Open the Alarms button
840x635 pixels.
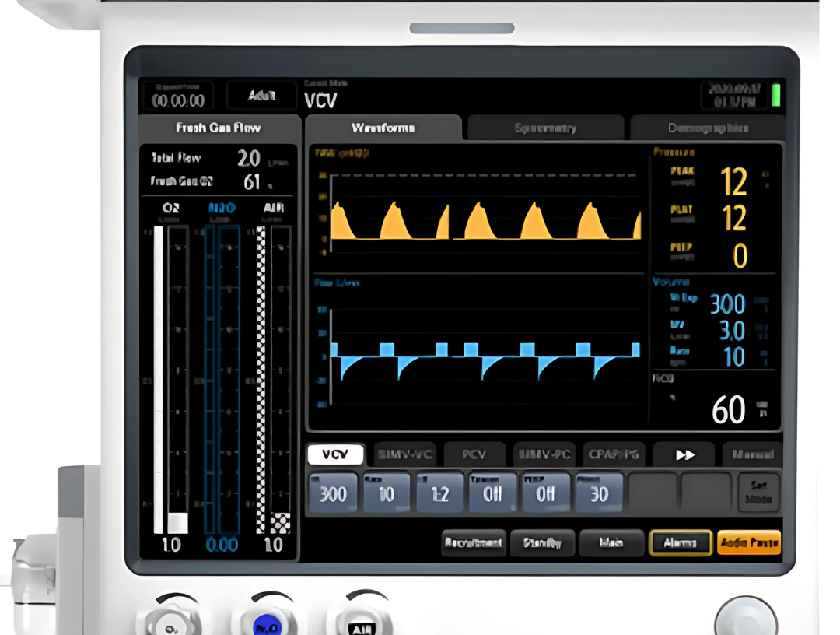pyautogui.click(x=680, y=543)
